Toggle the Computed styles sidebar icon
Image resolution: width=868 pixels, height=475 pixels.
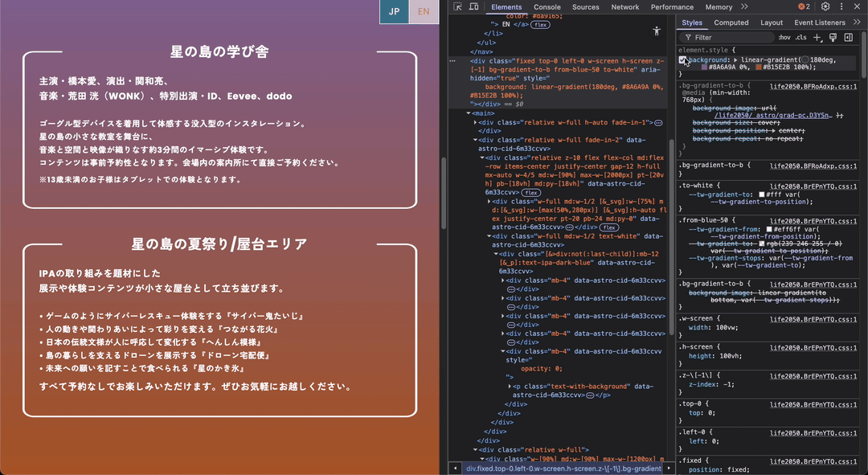848,38
